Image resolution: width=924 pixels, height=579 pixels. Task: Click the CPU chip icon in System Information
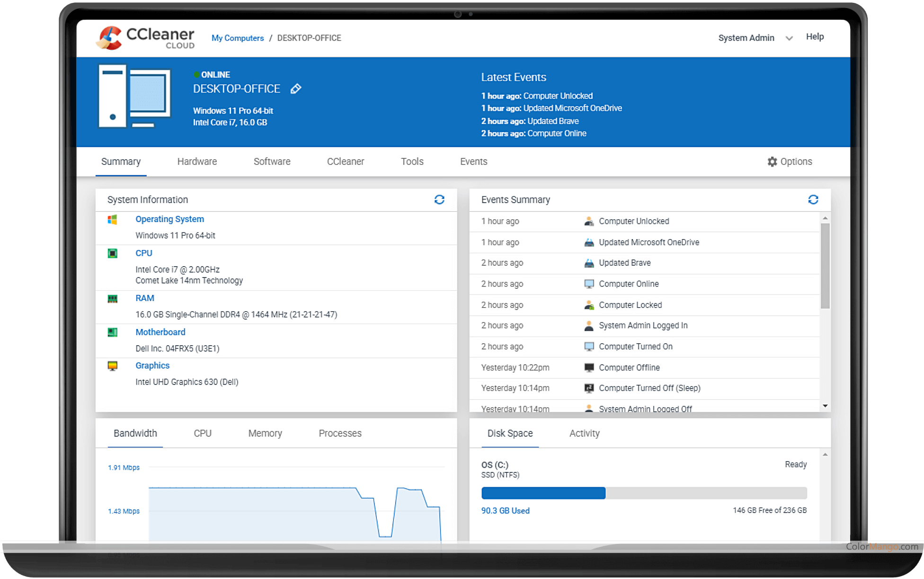click(113, 253)
